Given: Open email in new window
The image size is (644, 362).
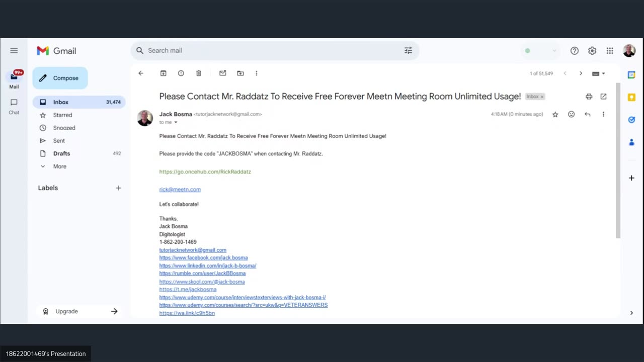Looking at the screenshot, I should click(603, 97).
